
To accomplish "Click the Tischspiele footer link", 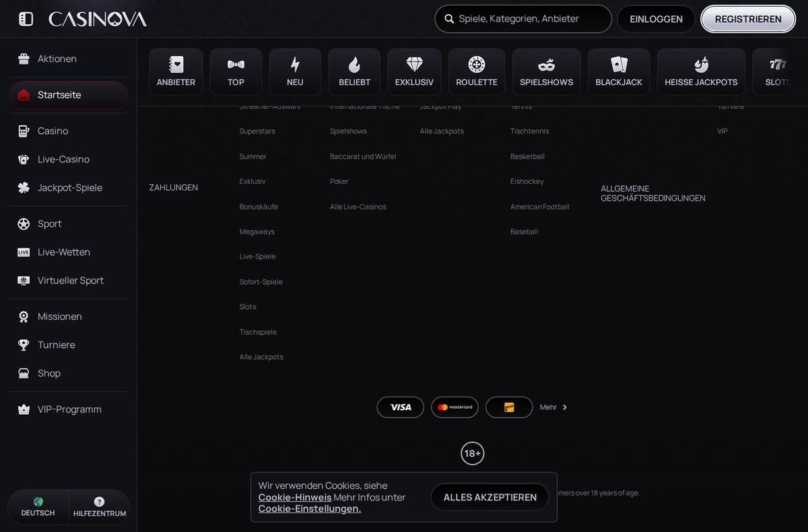I will click(258, 332).
